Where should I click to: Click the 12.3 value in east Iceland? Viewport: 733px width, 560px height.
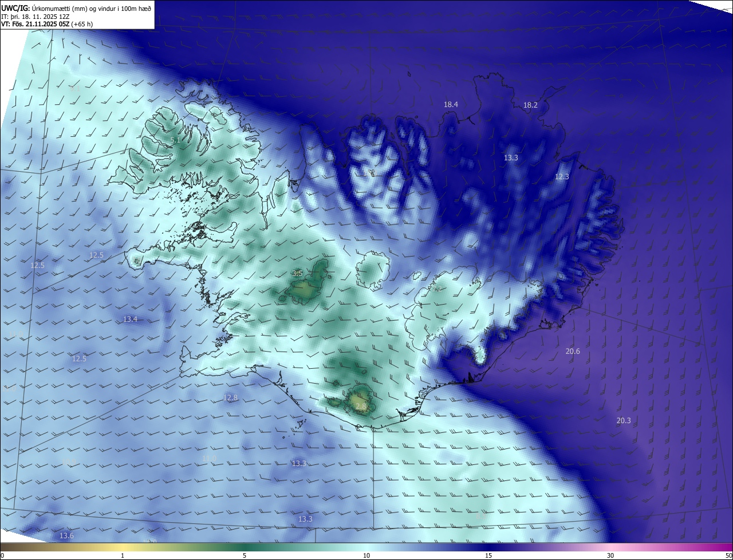click(x=562, y=176)
